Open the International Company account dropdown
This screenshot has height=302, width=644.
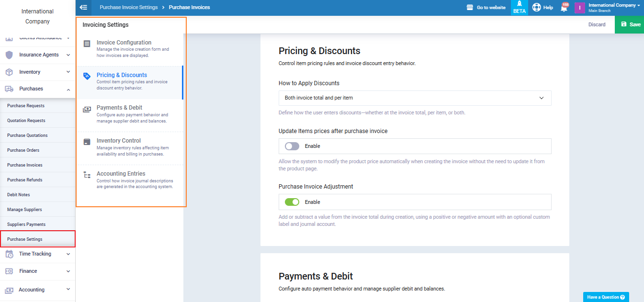coord(613,8)
